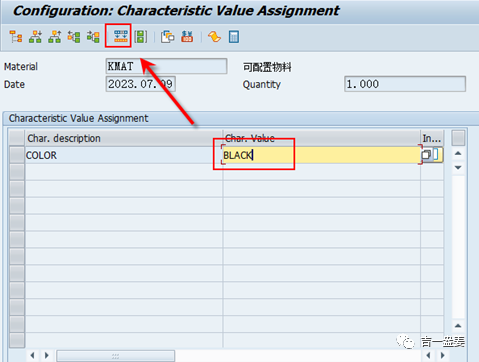Click the far-right horizontal scroll right arrow

443,355
